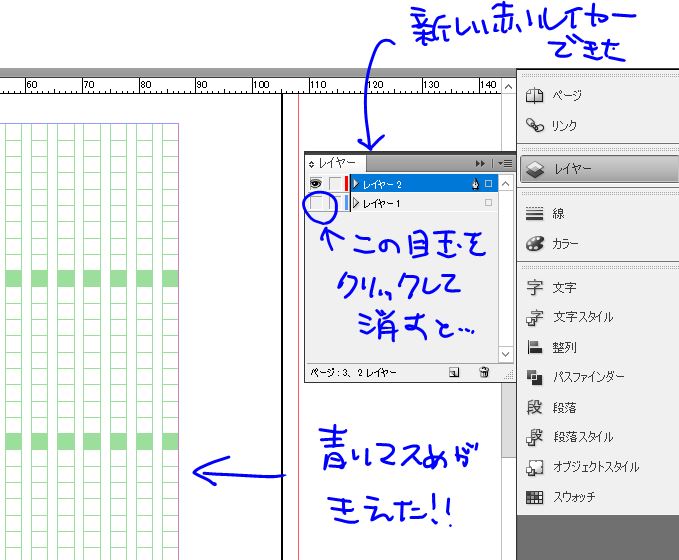This screenshot has height=560, width=679.
Task: Open the 線 (Stroke) panel
Action: click(x=598, y=214)
